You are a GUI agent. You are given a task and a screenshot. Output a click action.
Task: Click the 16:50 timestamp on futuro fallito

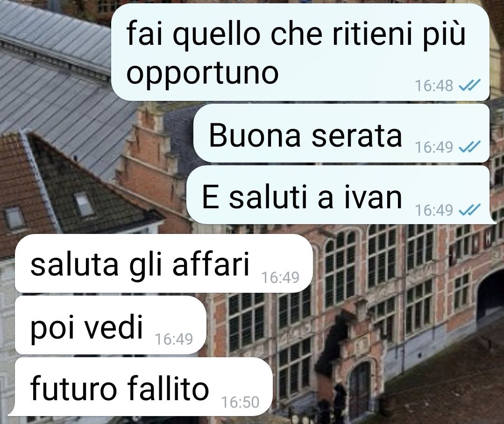pos(240,403)
